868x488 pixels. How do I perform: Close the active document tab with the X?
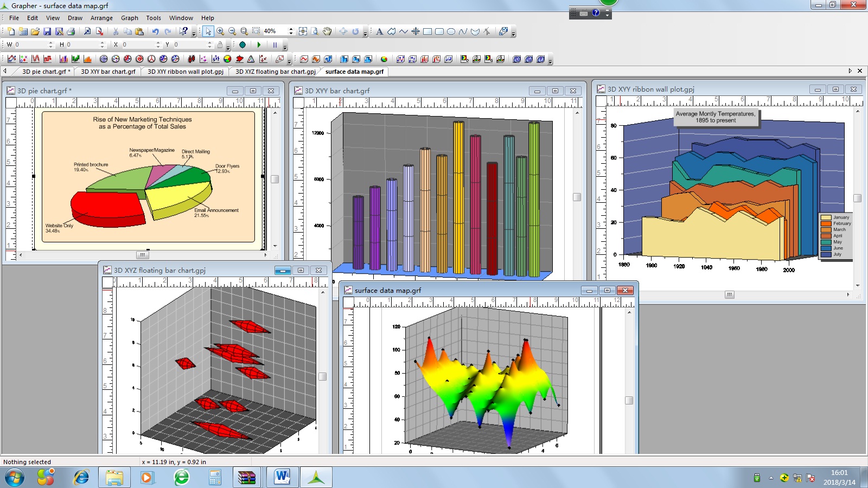coord(859,71)
